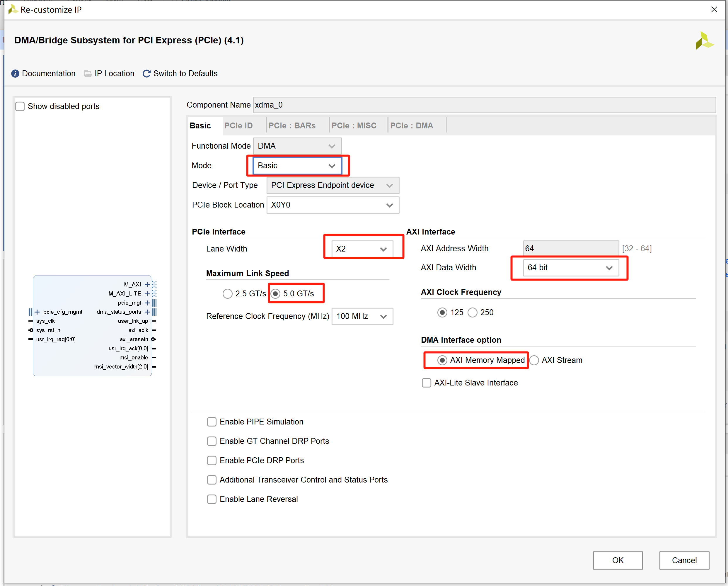Cancel the IP re-customization
This screenshot has width=728, height=586.
tap(684, 560)
